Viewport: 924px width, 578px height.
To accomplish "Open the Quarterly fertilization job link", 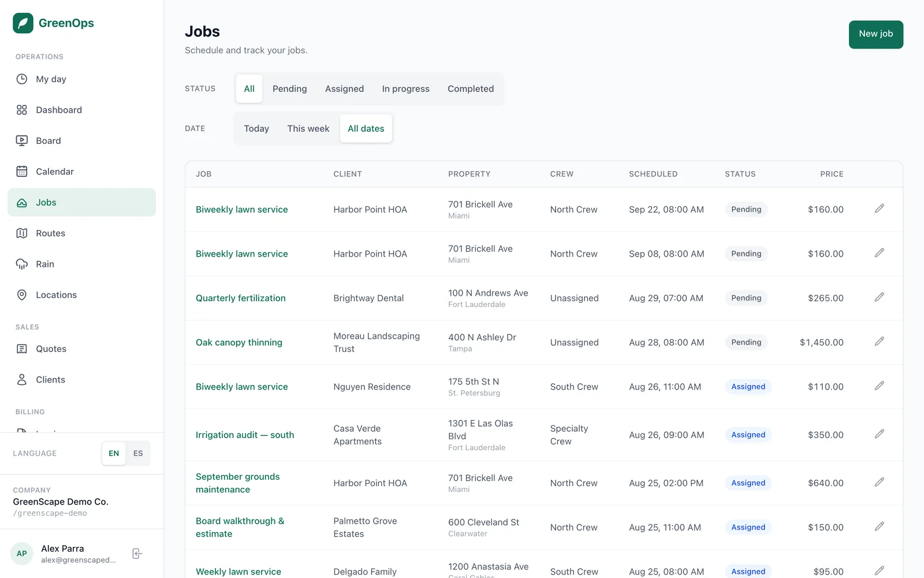I will pyautogui.click(x=241, y=298).
